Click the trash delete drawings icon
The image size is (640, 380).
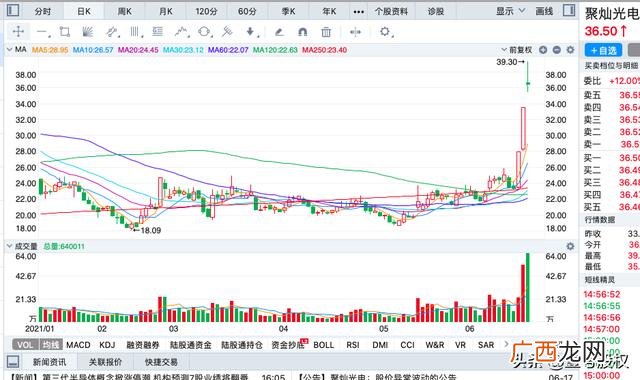326,31
